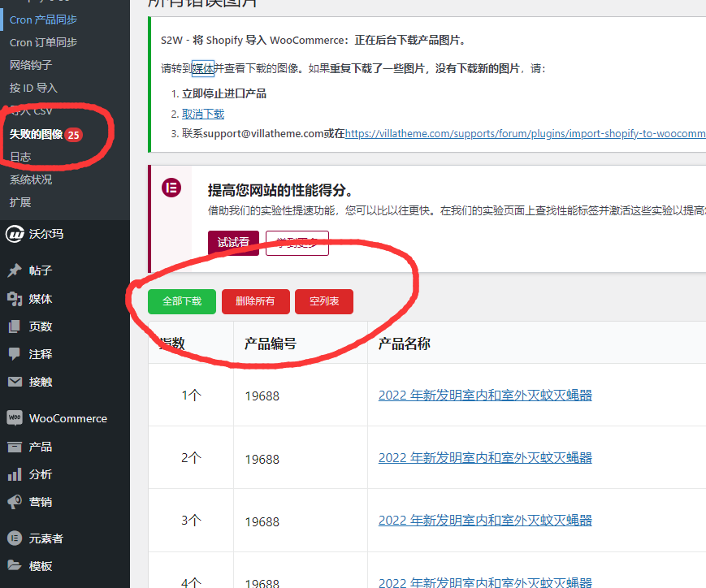Image resolution: width=706 pixels, height=588 pixels.
Task: Click the index cell 3个
Action: point(191,521)
